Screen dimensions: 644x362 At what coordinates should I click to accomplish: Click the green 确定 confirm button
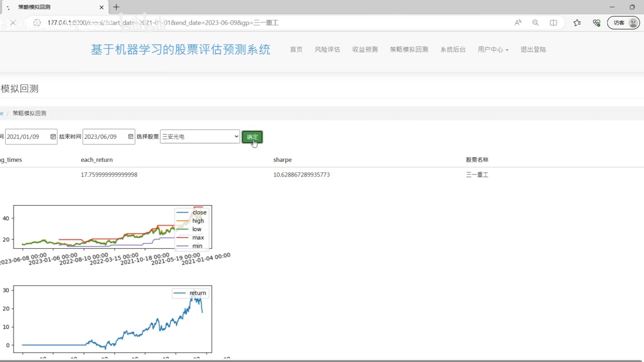pos(252,137)
